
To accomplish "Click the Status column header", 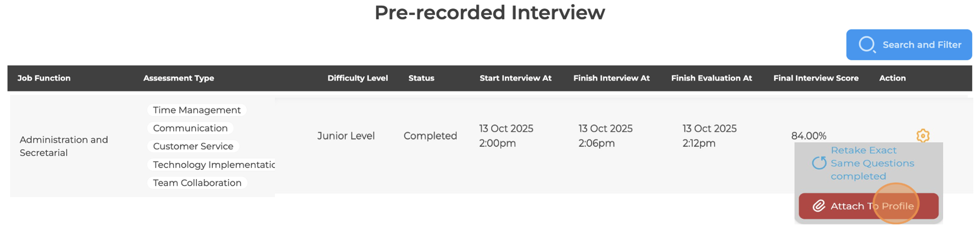I will coord(421,78).
